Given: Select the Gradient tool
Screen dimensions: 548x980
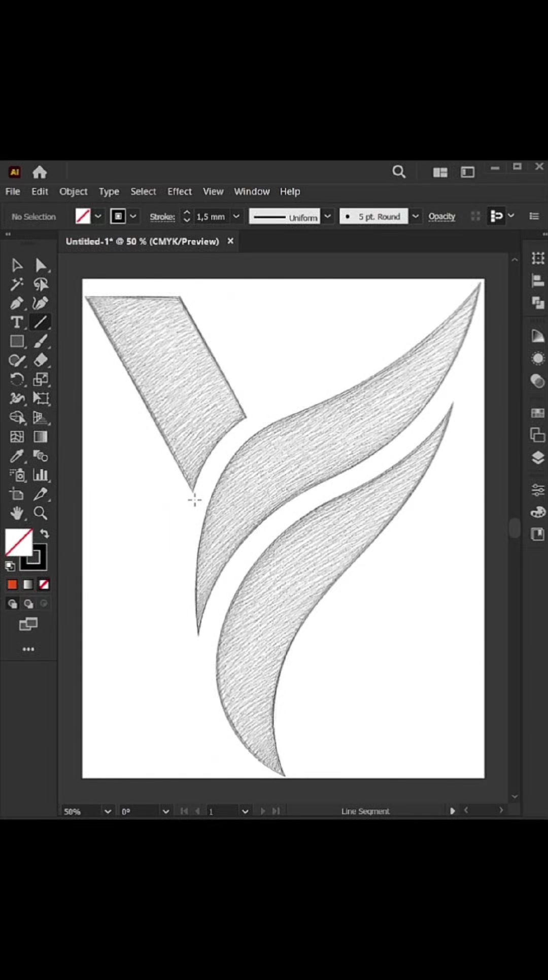Looking at the screenshot, I should [x=41, y=437].
